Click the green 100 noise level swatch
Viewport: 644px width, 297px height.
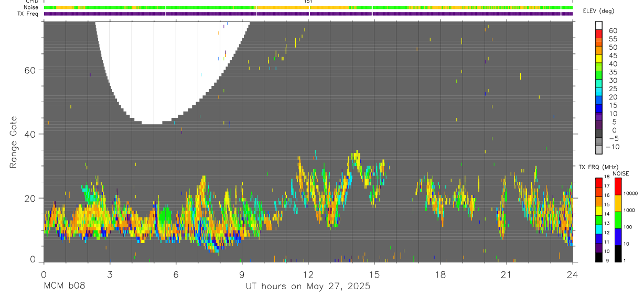[618, 220]
